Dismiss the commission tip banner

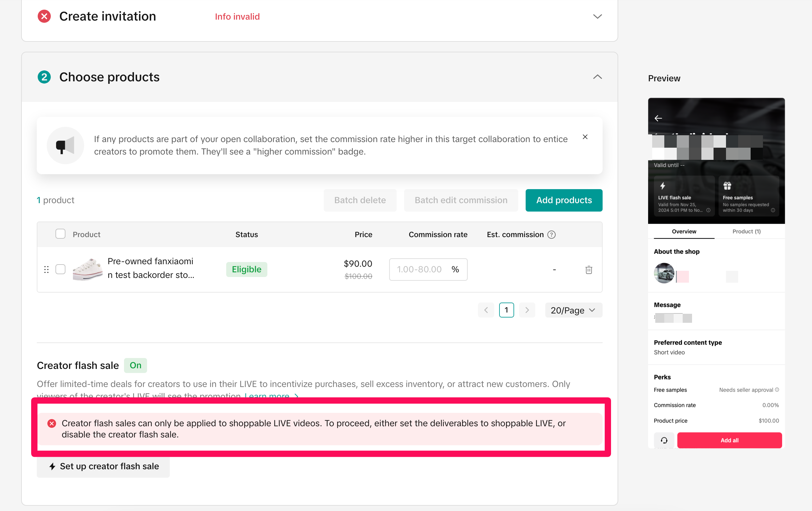click(585, 137)
